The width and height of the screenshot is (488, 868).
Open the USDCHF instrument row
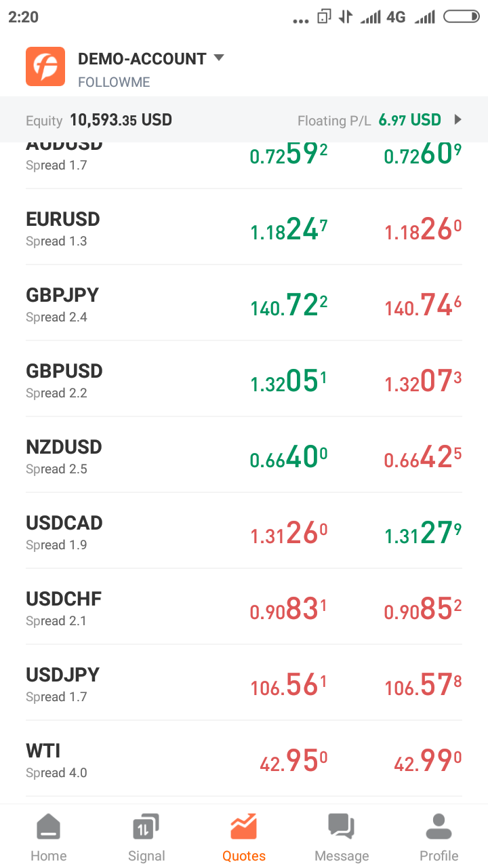coord(244,608)
